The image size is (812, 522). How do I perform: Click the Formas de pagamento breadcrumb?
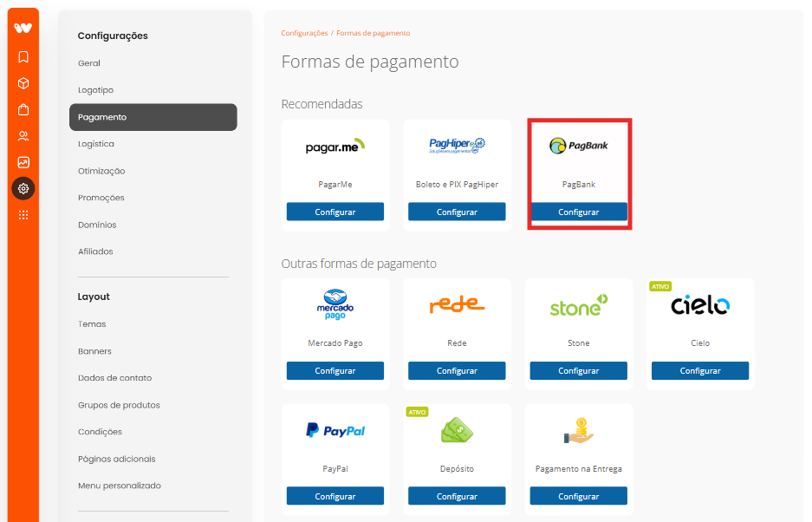(374, 33)
